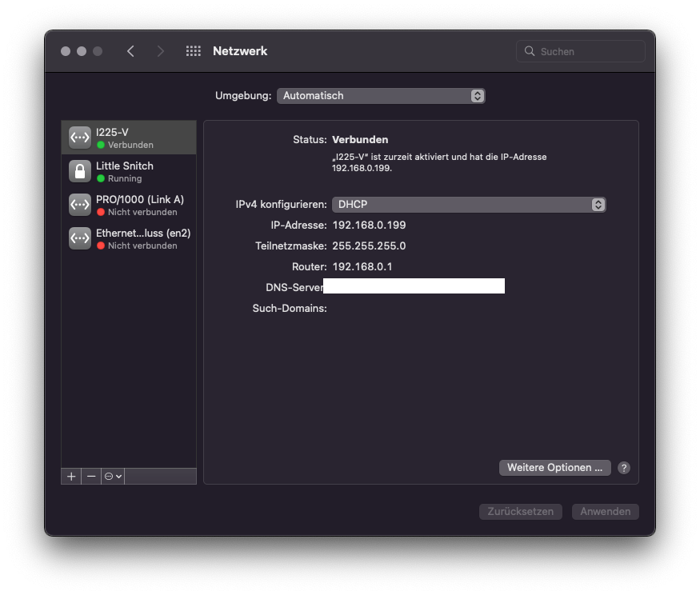700x595 pixels.
Task: Focus the Suchen search field
Action: [580, 51]
